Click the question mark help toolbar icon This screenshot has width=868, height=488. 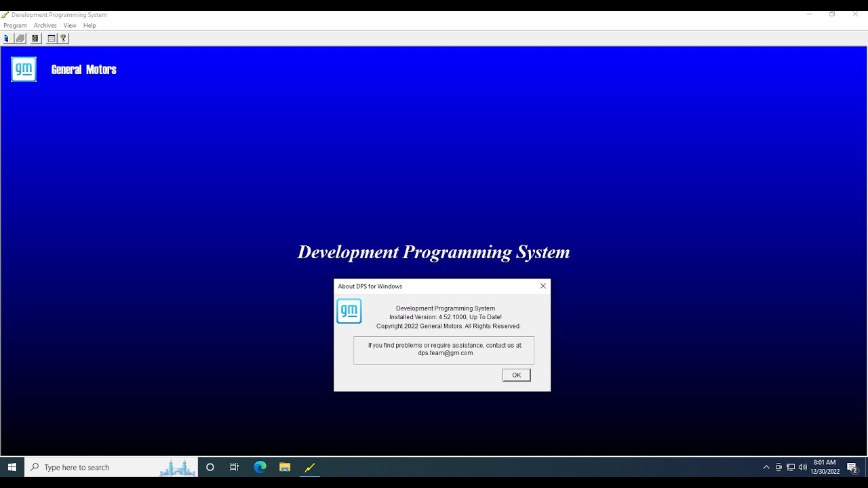[64, 39]
